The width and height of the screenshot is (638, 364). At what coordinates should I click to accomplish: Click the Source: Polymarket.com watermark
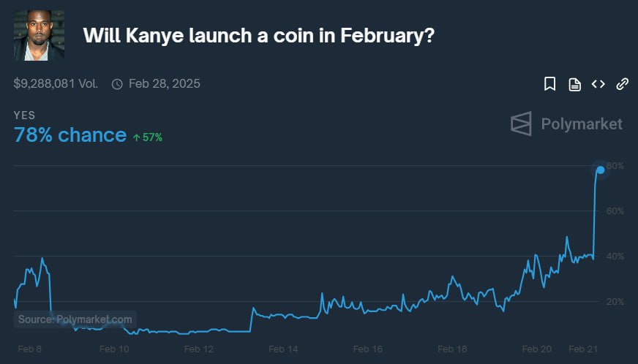(x=75, y=319)
